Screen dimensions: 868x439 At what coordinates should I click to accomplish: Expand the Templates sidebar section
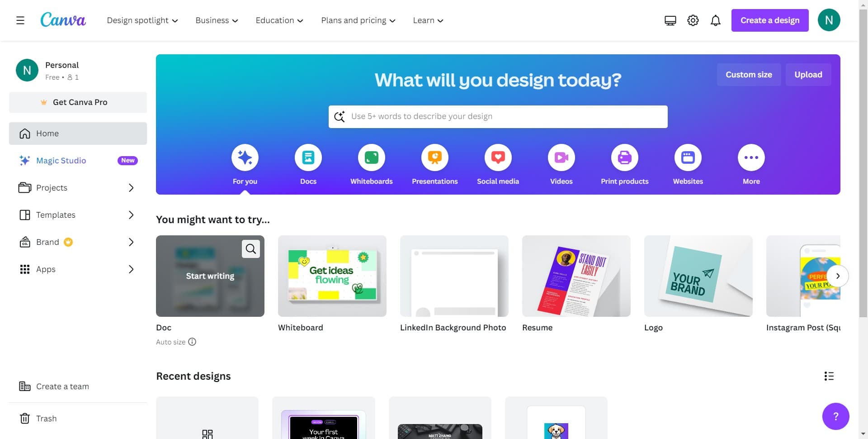point(131,215)
